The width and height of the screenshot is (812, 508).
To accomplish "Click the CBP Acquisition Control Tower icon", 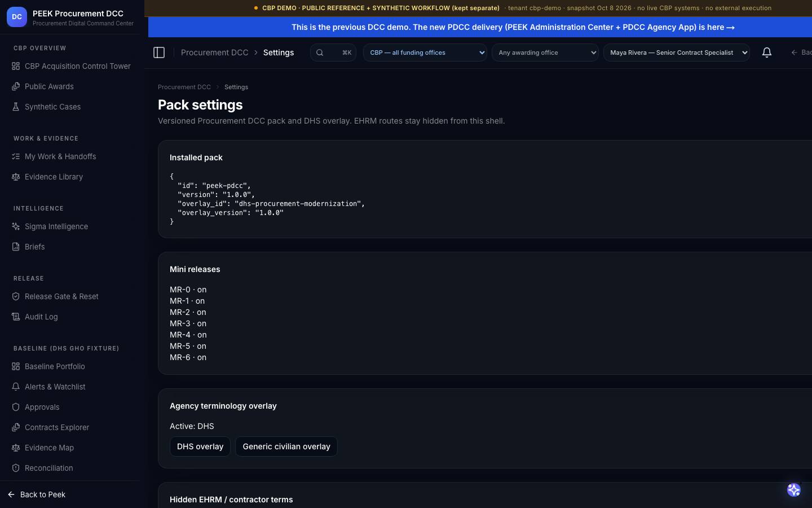I will [16, 66].
